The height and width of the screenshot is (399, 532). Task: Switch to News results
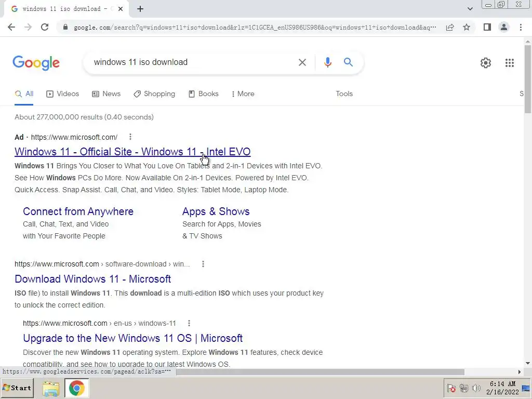tap(106, 94)
